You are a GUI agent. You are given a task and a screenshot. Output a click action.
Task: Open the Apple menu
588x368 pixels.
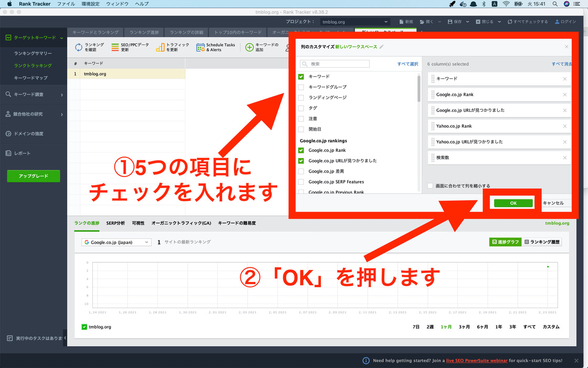(x=9, y=4)
